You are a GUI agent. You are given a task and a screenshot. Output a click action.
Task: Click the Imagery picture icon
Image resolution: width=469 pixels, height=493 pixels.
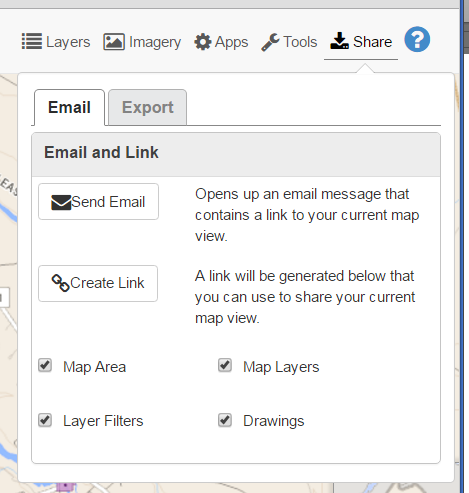tap(114, 42)
